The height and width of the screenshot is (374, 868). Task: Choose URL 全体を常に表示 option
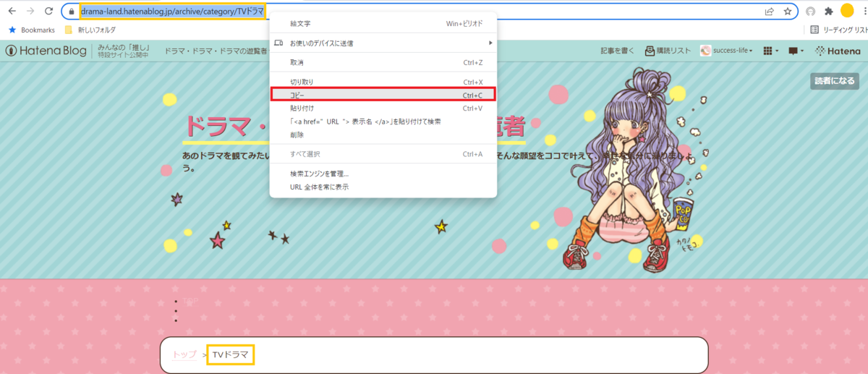[383, 187]
